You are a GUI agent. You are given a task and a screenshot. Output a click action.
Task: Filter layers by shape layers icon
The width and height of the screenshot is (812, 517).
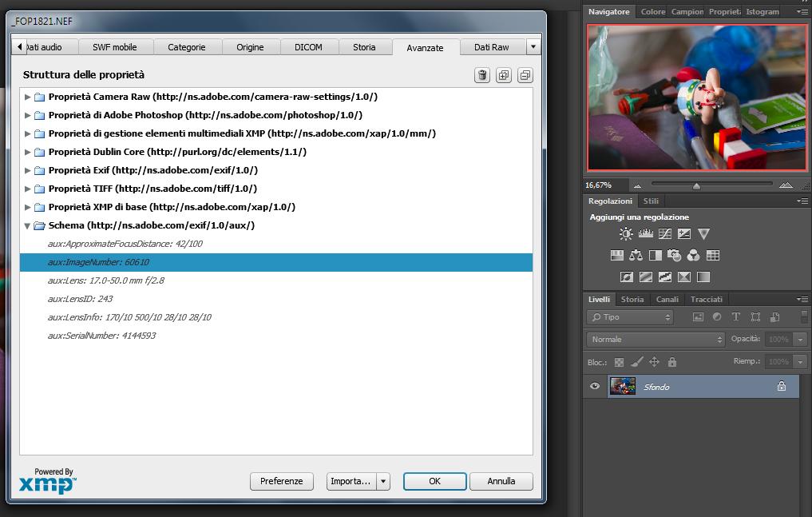pyautogui.click(x=755, y=317)
